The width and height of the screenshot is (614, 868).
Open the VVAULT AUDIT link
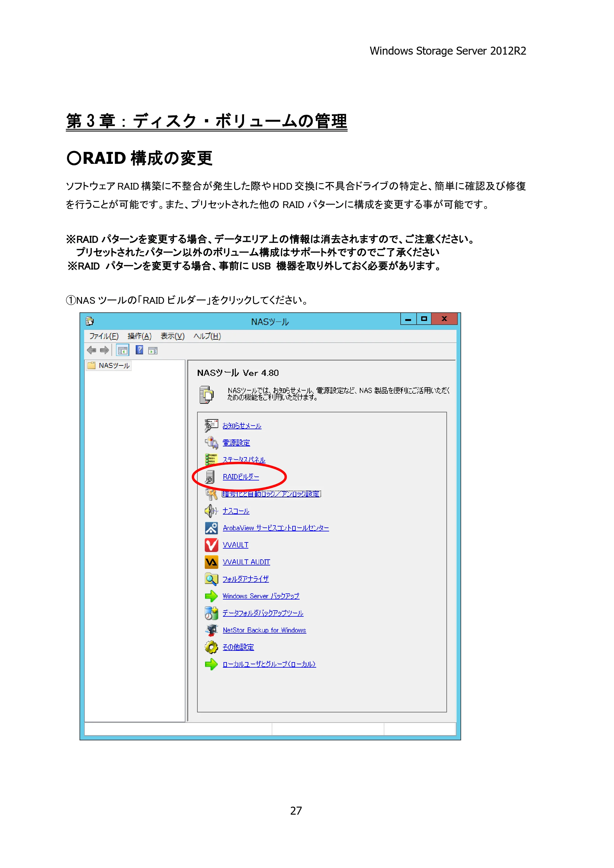tap(246, 562)
